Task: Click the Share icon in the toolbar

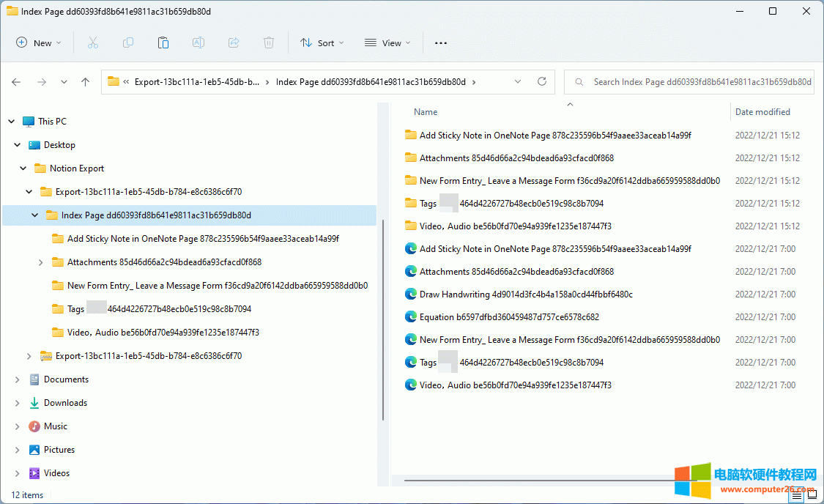Action: 234,42
